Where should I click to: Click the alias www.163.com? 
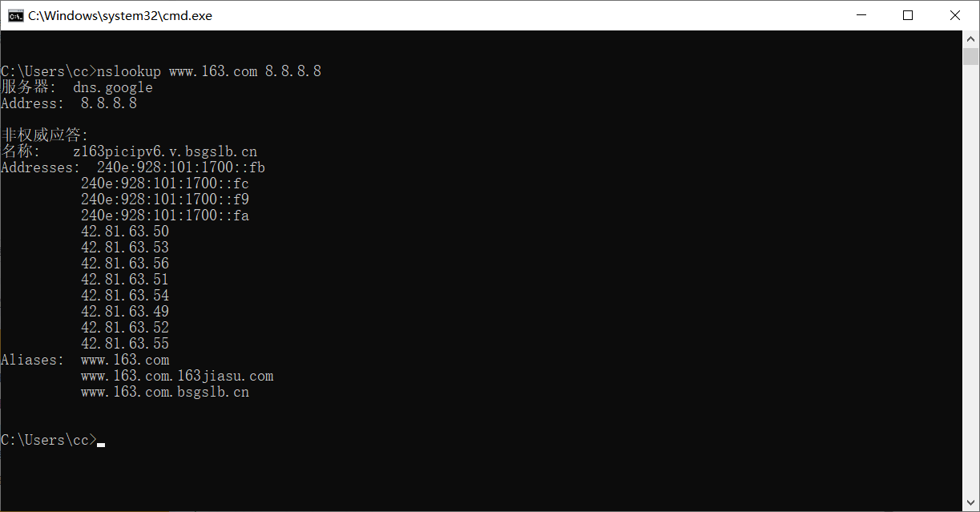[125, 360]
